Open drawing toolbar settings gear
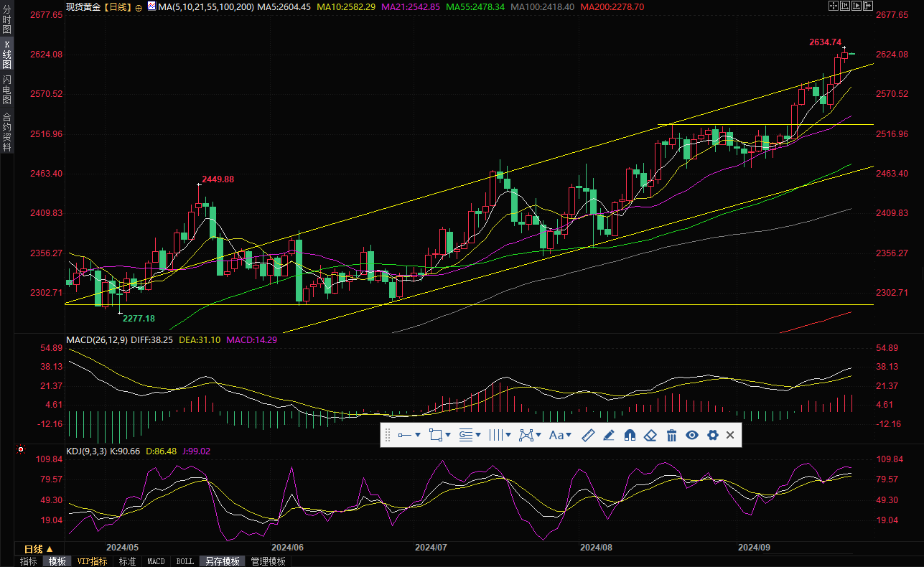This screenshot has height=567, width=924. (x=712, y=435)
